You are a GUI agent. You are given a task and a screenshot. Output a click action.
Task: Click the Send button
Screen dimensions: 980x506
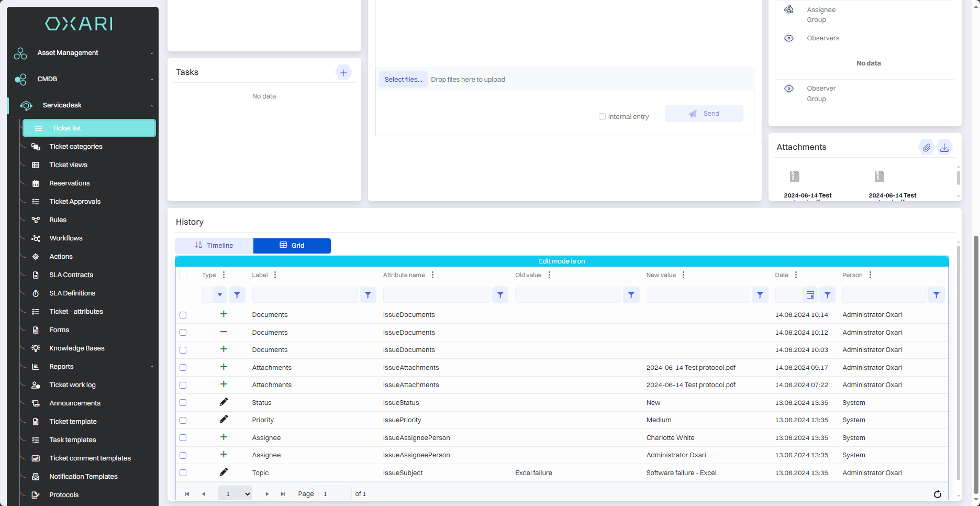pos(704,114)
